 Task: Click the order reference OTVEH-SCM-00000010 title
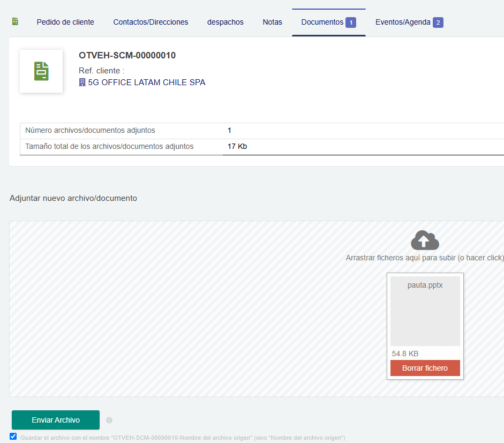(x=127, y=55)
